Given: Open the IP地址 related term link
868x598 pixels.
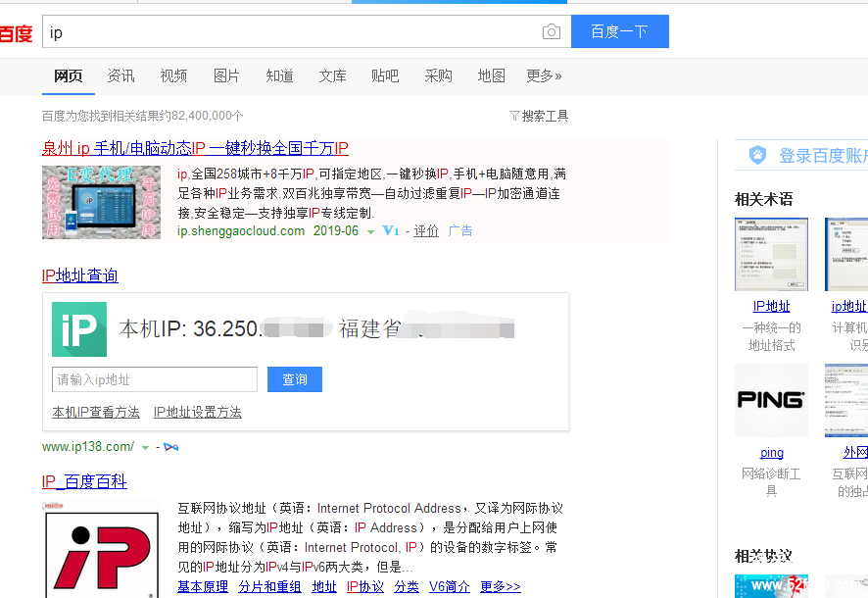Looking at the screenshot, I should (771, 306).
